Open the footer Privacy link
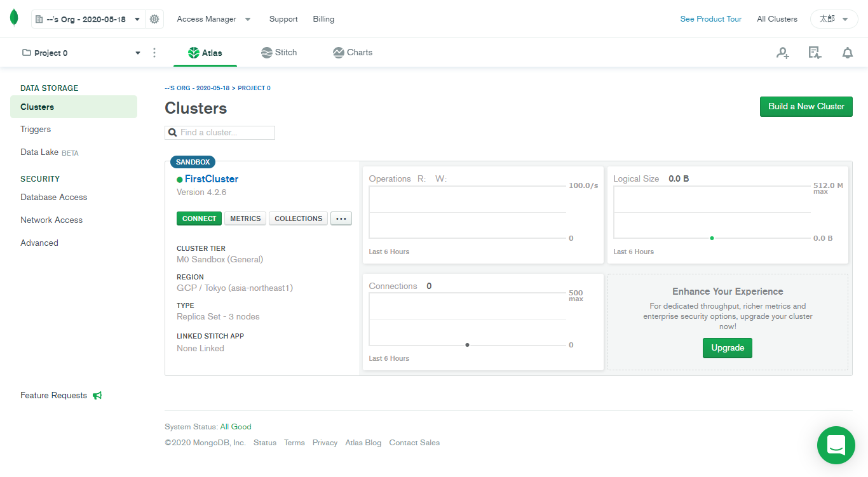 tap(325, 443)
